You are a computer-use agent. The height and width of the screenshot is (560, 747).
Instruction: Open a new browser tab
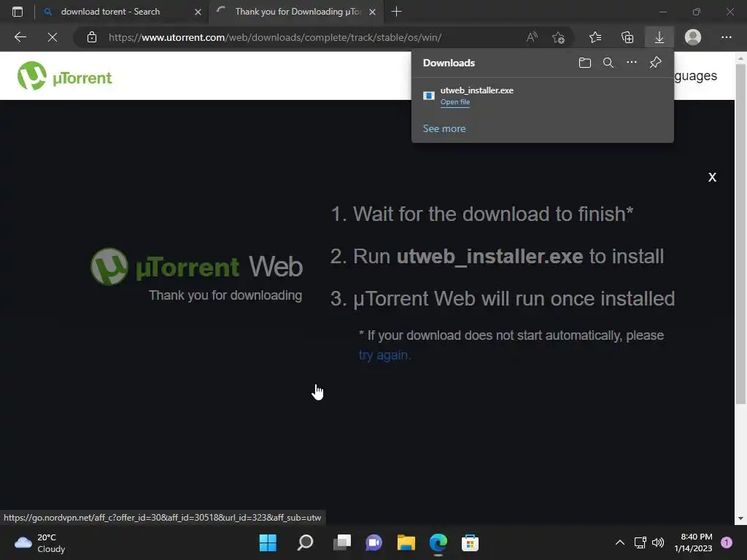tap(396, 12)
